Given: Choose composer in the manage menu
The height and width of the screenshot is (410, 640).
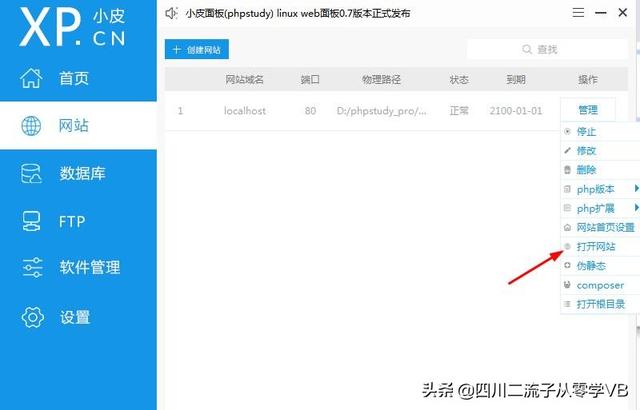Looking at the screenshot, I should pos(600,285).
